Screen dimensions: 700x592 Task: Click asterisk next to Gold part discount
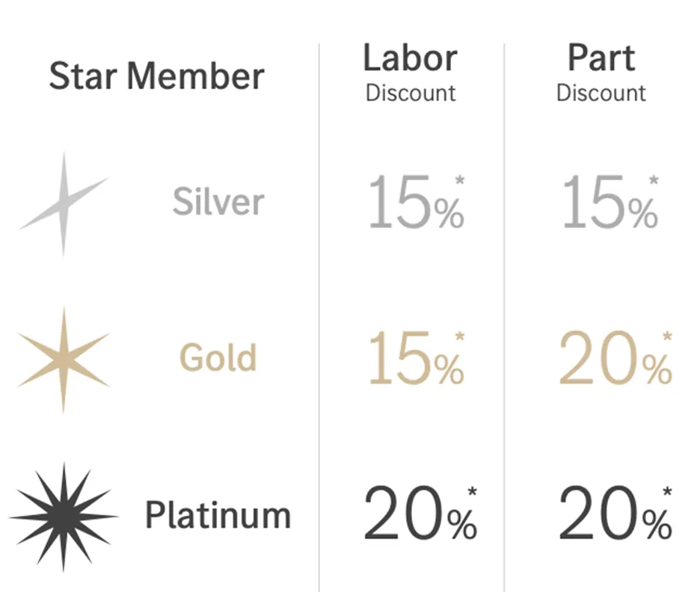667,336
